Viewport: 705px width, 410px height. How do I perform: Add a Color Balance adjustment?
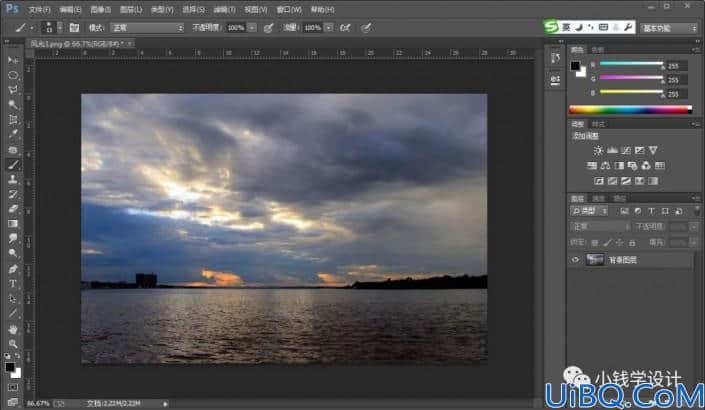click(605, 166)
